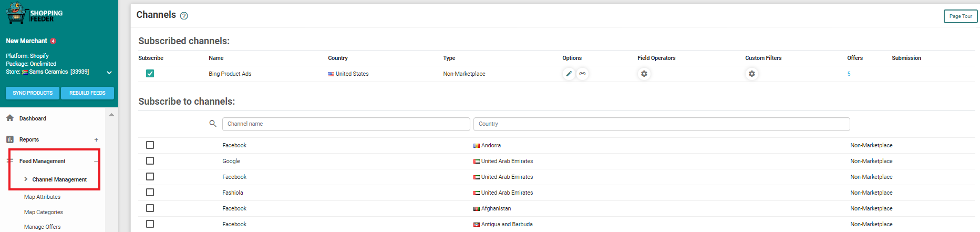This screenshot has height=232, width=980.
Task: Check the Facebook Afghanistan checkbox
Action: pos(150,208)
